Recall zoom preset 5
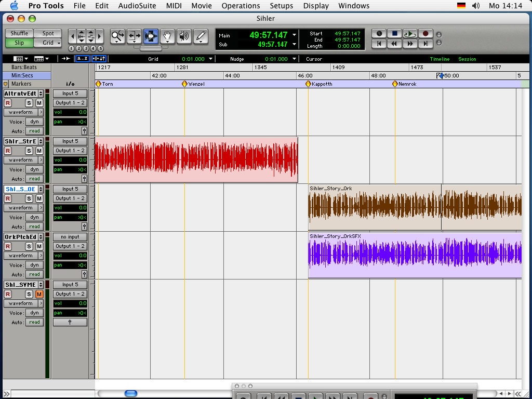 point(100,48)
